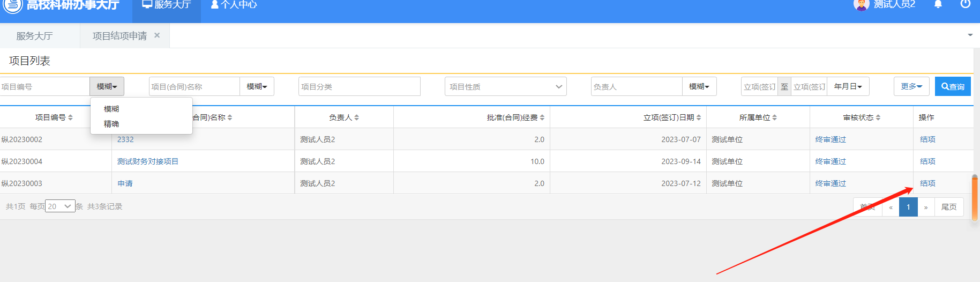Click the 查询 search button
Screen dimensions: 980x282
pos(953,86)
